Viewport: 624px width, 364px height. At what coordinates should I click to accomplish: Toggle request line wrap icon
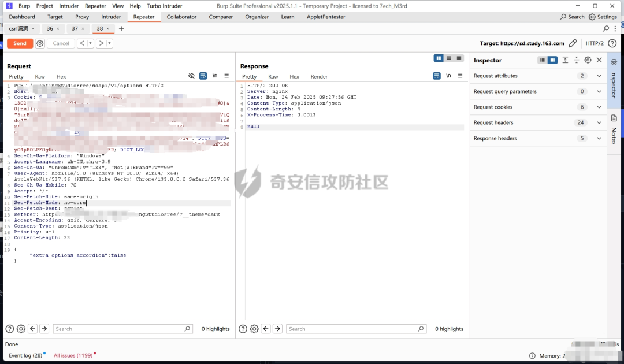pyautogui.click(x=203, y=76)
